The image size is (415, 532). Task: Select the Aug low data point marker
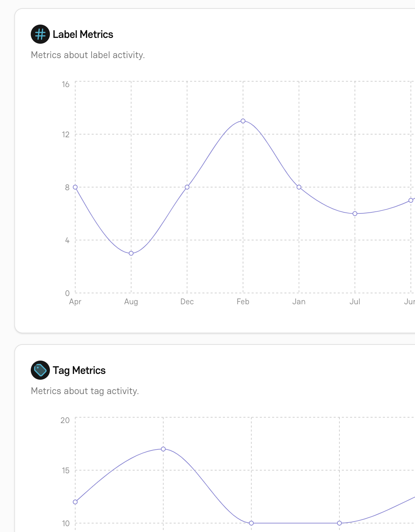pyautogui.click(x=131, y=253)
